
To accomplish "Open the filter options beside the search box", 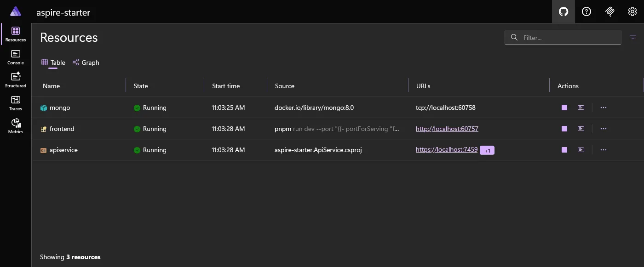I will click(x=633, y=37).
